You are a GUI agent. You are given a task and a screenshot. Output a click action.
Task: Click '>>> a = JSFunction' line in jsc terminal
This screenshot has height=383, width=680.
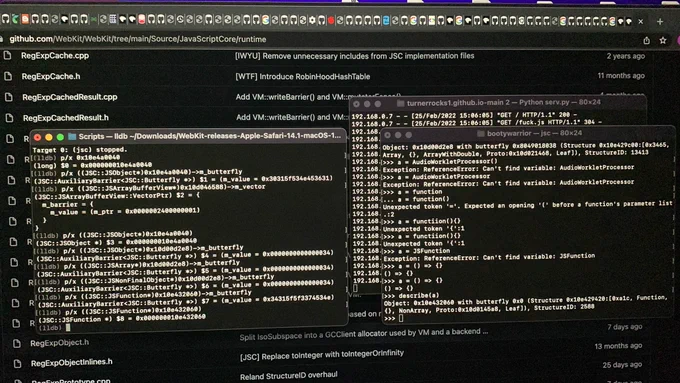coord(416,251)
